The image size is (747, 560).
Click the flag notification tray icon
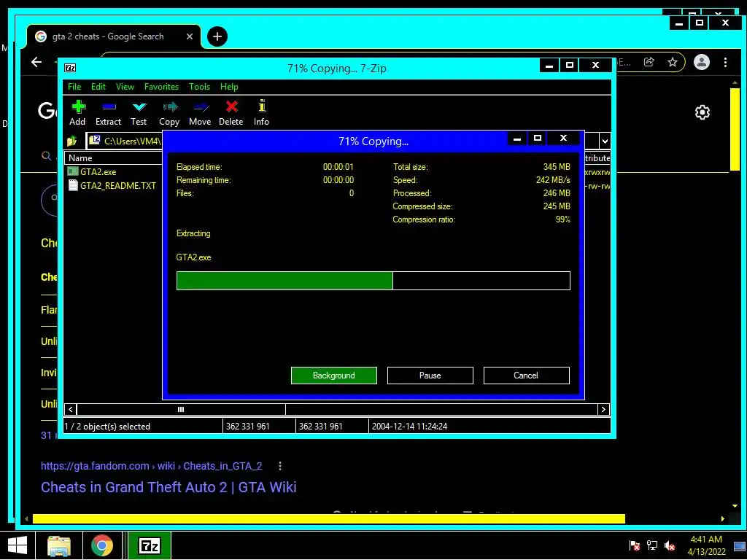(634, 545)
